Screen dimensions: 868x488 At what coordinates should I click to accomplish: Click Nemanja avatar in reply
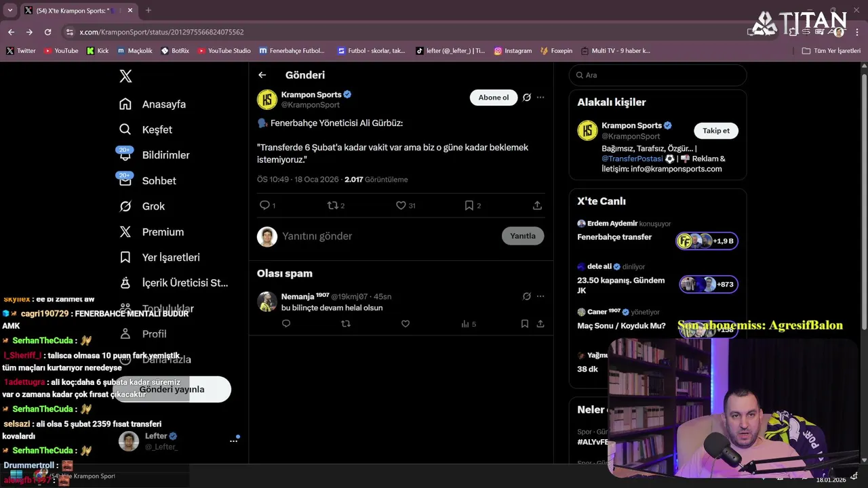267,302
